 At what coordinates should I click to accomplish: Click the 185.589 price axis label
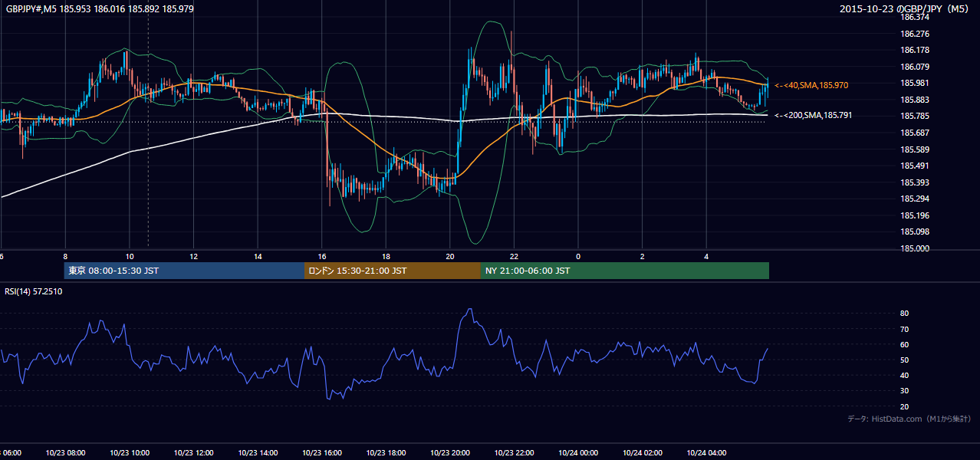pos(915,149)
